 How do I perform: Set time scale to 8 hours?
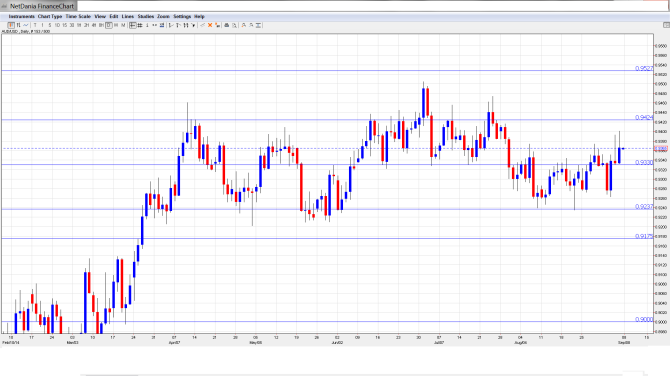[101, 26]
